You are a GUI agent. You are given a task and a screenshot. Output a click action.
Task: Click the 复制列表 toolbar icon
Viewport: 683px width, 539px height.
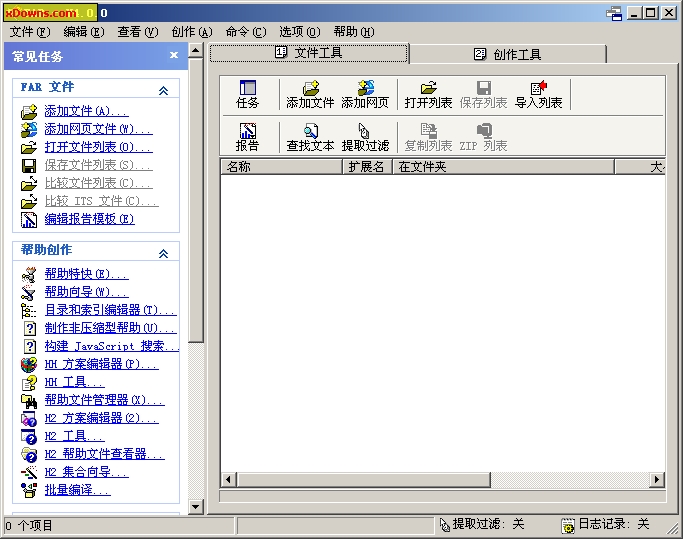(429, 131)
